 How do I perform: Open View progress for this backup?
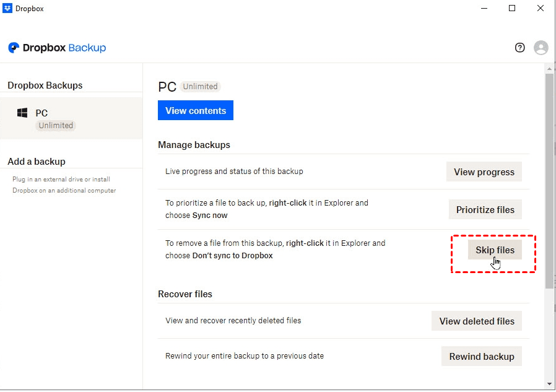[x=484, y=172]
